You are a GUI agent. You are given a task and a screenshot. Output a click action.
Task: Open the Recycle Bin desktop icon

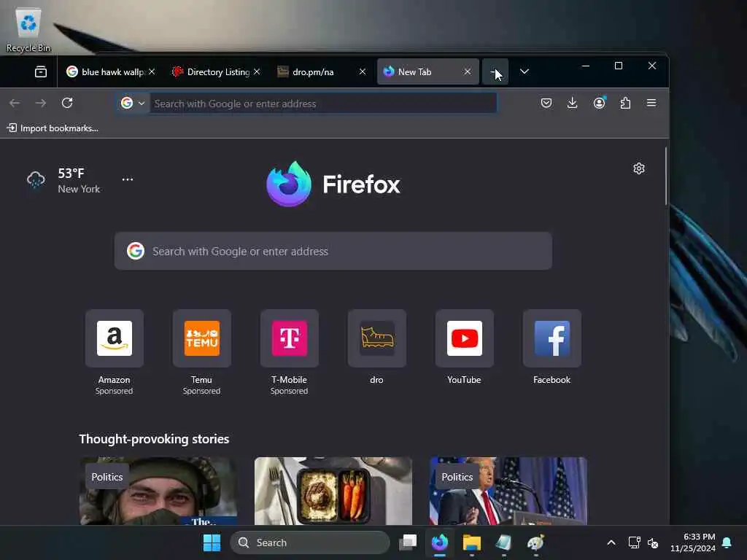pyautogui.click(x=28, y=30)
